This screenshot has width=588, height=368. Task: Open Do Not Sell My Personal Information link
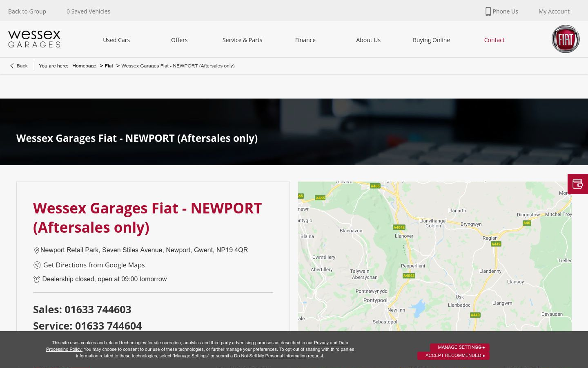270,356
